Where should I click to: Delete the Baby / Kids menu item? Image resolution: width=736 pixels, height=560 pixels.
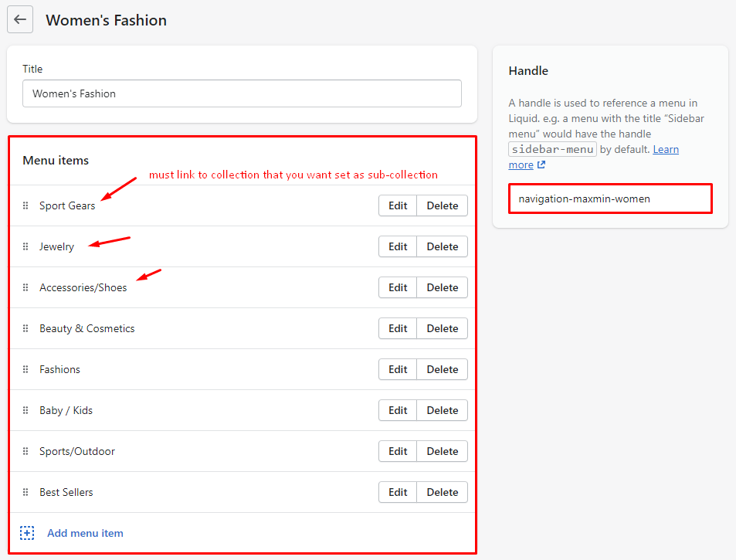click(443, 410)
